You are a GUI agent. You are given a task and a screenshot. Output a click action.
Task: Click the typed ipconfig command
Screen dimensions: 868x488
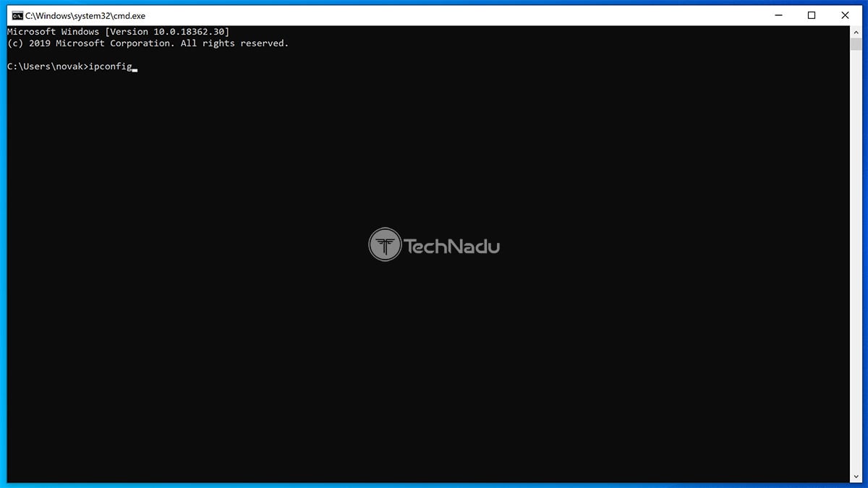coord(110,67)
